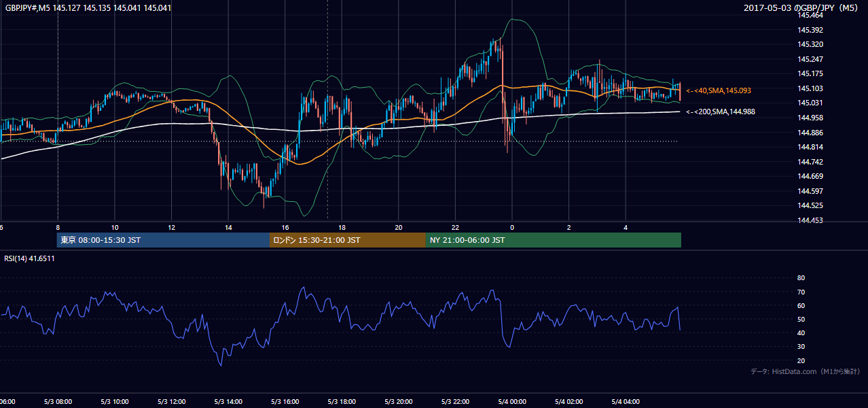Click the 5/3 16:00 time label
The width and height of the screenshot is (868, 408).
(285, 402)
